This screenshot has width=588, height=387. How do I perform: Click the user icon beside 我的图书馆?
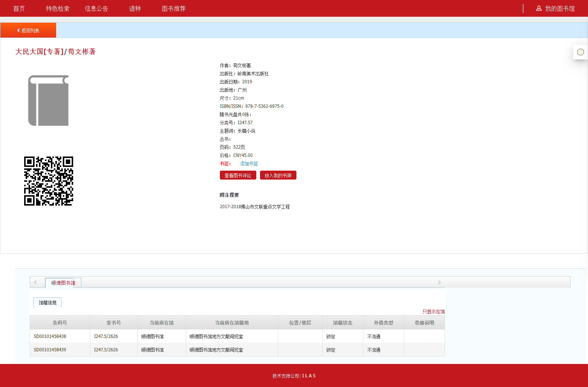pos(539,8)
